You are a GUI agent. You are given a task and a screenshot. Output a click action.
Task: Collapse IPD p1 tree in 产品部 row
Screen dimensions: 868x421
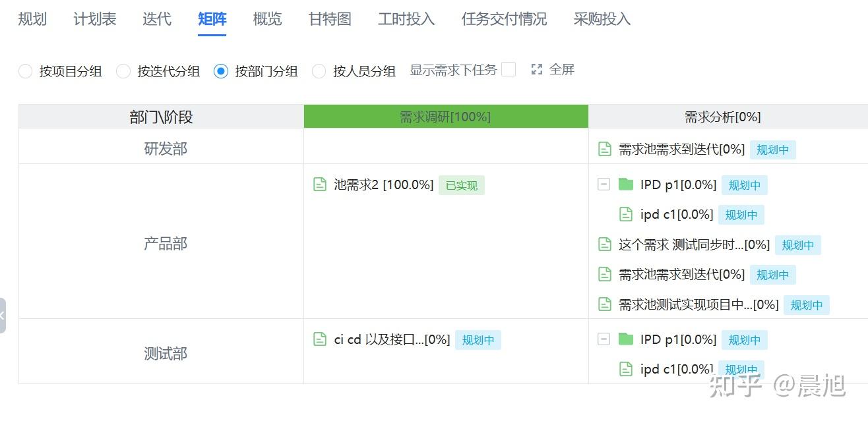604,184
